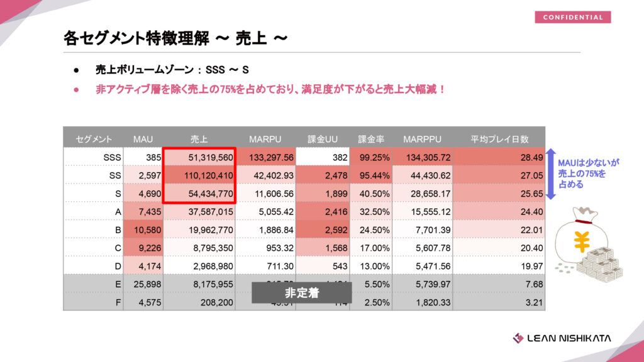This screenshot has width=644, height=362.
Task: Click the CONFIDENTIAL badge
Action: point(573,18)
